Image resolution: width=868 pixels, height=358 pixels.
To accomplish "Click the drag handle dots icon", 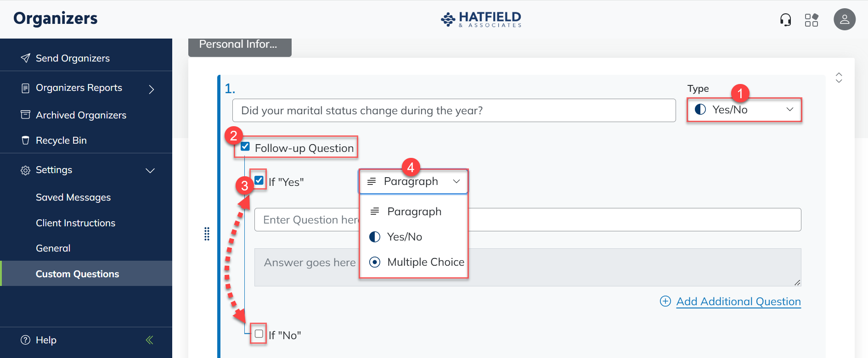I will coord(207,234).
